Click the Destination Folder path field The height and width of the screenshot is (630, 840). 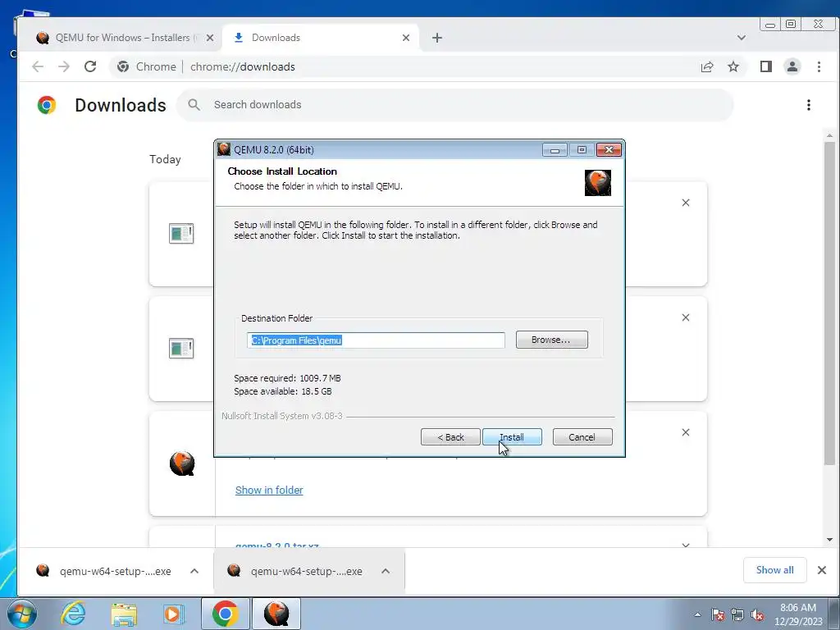pos(376,340)
